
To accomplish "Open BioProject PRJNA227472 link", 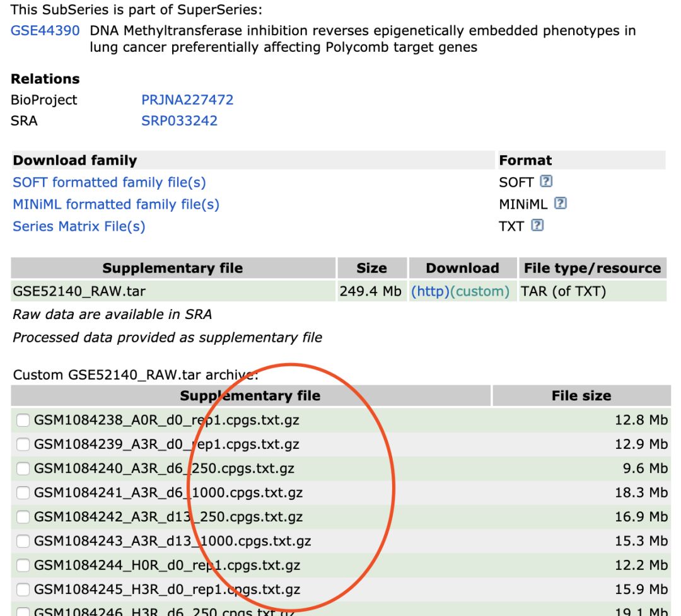I will click(x=187, y=100).
